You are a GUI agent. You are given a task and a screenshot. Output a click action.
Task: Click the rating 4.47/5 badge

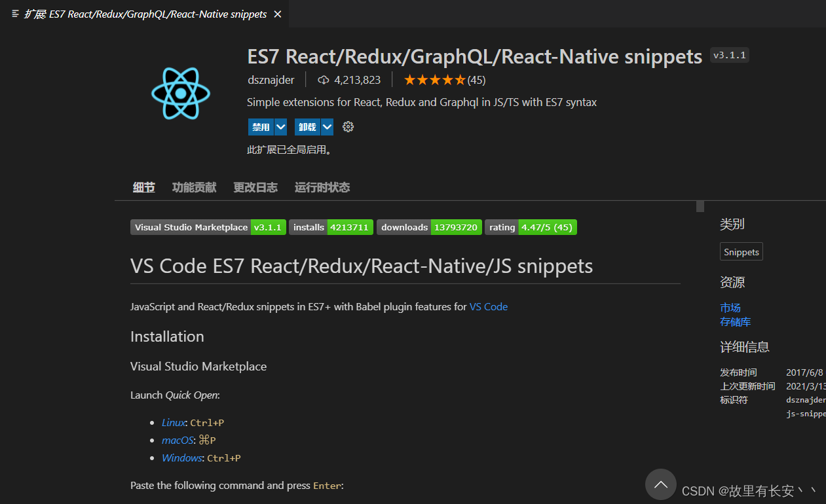click(531, 227)
